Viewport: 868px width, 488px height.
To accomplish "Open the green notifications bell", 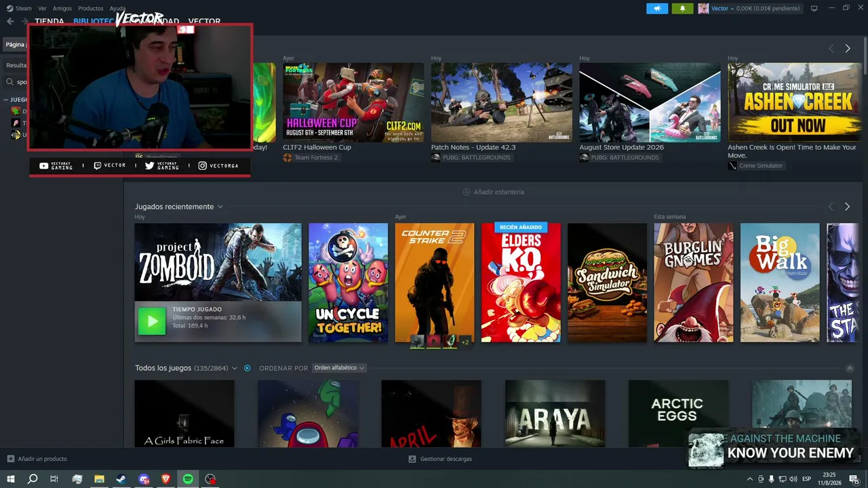I will pyautogui.click(x=682, y=8).
